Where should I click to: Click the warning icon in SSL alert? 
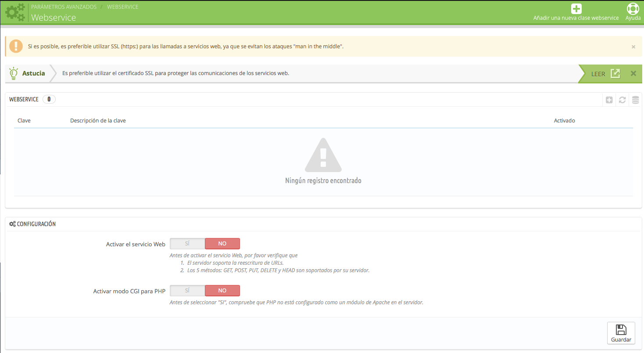pyautogui.click(x=16, y=46)
